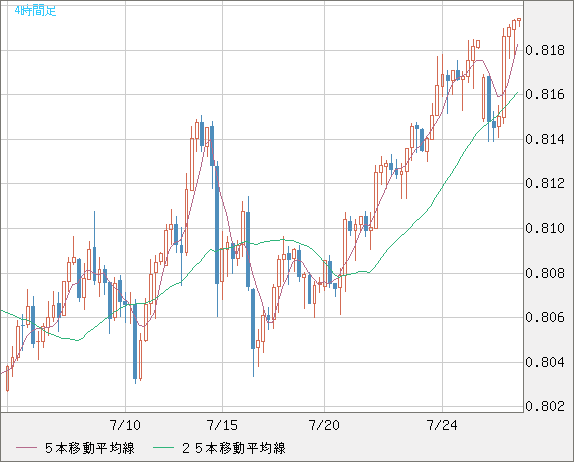Click the green 25-period average legend line

click(x=163, y=448)
